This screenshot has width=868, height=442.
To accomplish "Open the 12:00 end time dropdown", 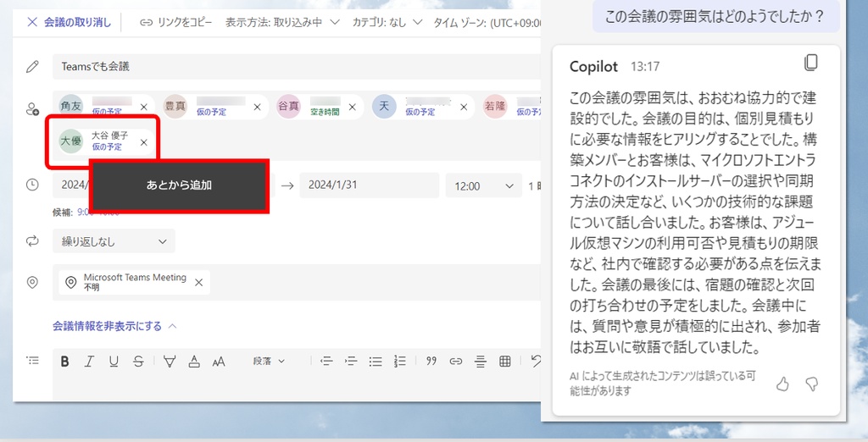I will coord(484,186).
